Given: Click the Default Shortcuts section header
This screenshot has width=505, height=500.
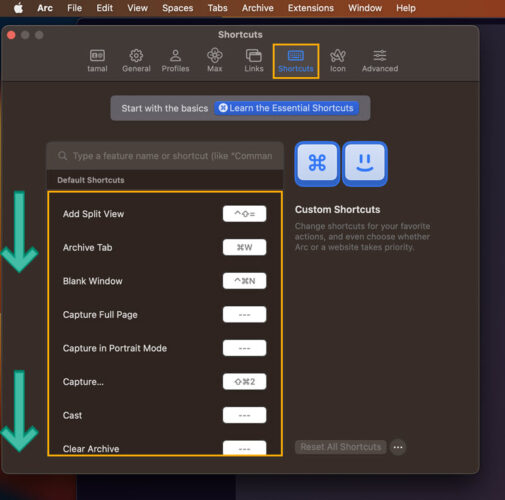Looking at the screenshot, I should (91, 180).
